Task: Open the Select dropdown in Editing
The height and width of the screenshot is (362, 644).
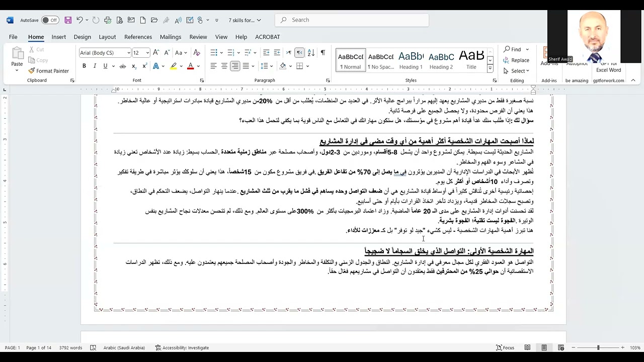Action: [516, 71]
